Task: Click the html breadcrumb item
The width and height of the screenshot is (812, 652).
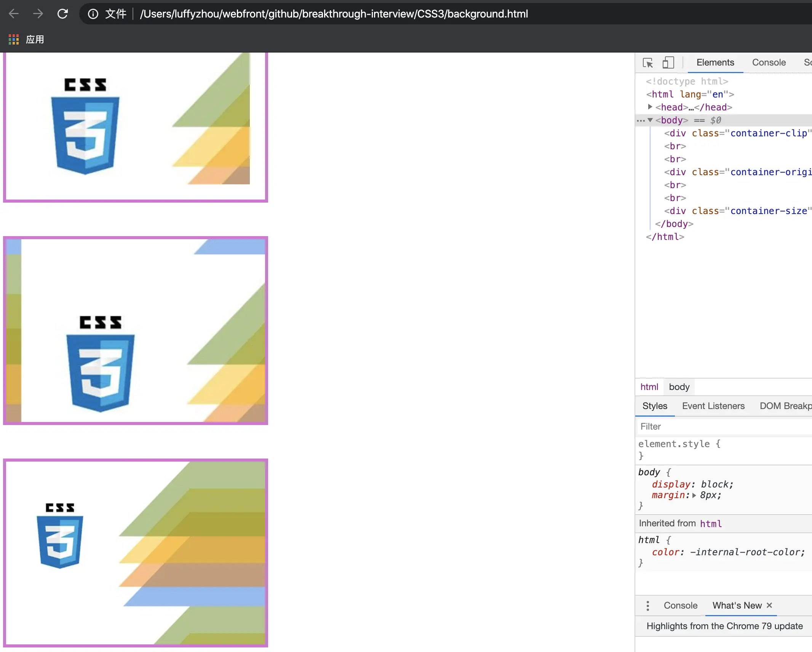Action: click(649, 387)
